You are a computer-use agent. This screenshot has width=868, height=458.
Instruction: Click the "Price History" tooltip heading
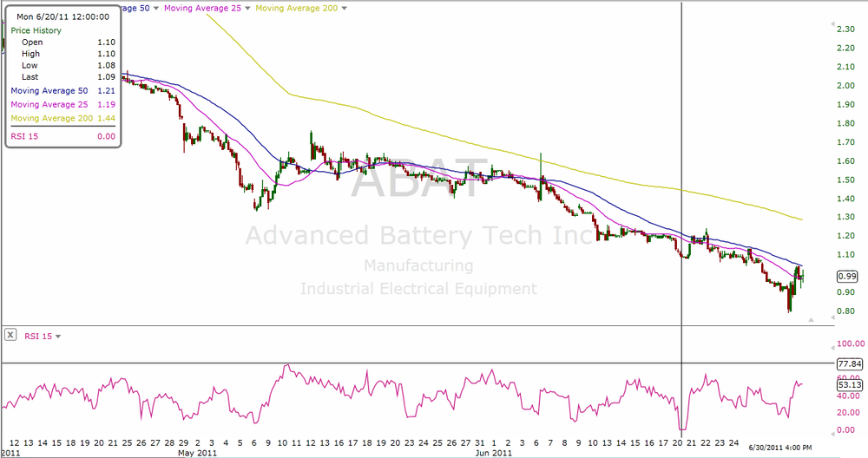point(36,30)
